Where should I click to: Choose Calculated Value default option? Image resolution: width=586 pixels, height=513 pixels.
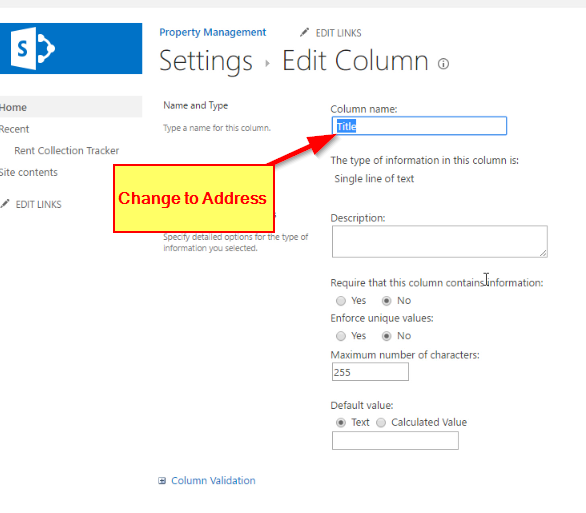pyautogui.click(x=381, y=422)
